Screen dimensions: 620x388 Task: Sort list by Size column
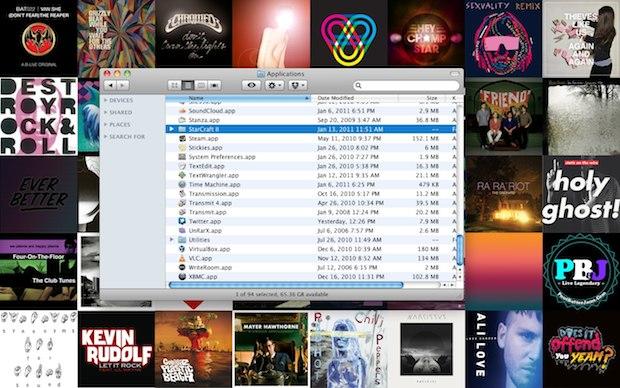point(423,98)
